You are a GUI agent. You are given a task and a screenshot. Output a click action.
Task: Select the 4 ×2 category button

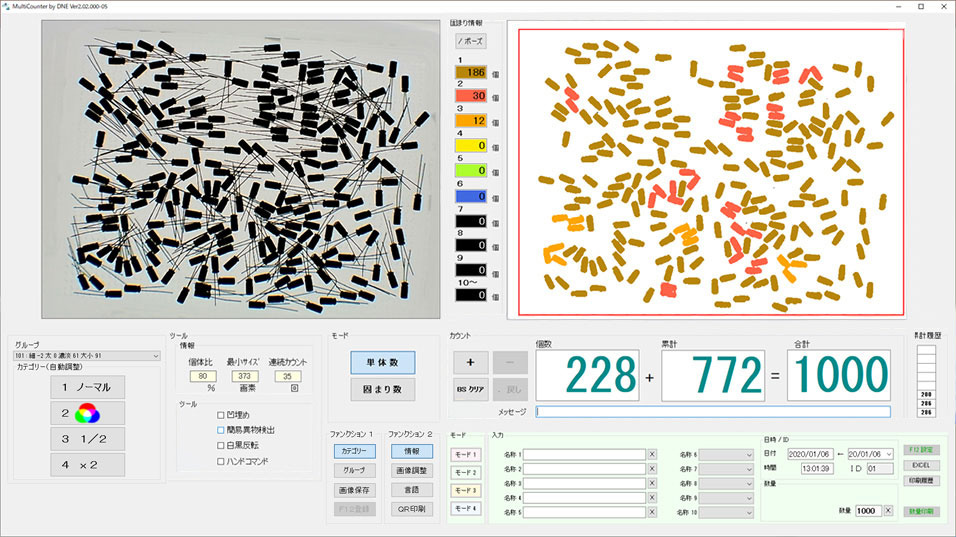click(x=88, y=464)
